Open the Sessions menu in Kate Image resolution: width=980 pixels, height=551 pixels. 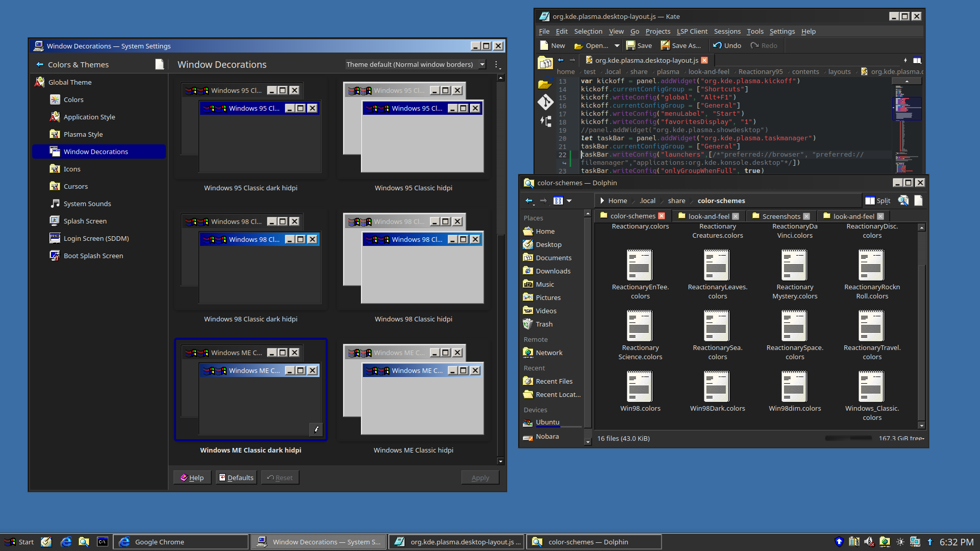tap(727, 31)
